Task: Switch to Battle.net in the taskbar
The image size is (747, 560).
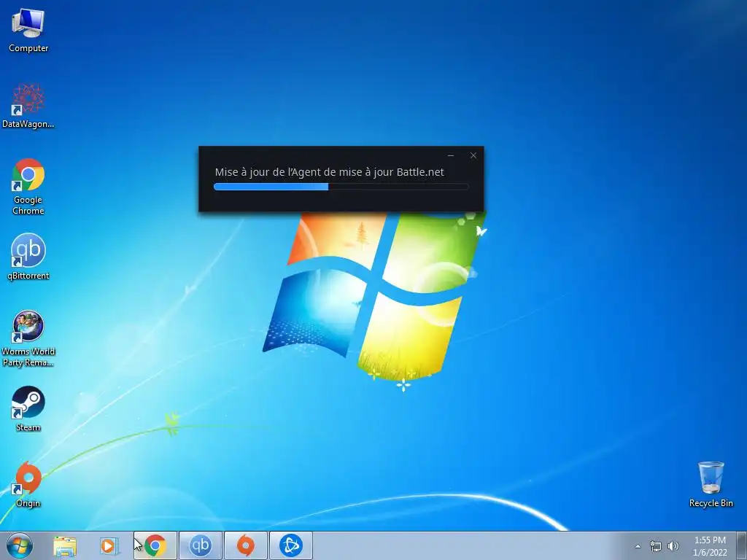Action: [291, 545]
